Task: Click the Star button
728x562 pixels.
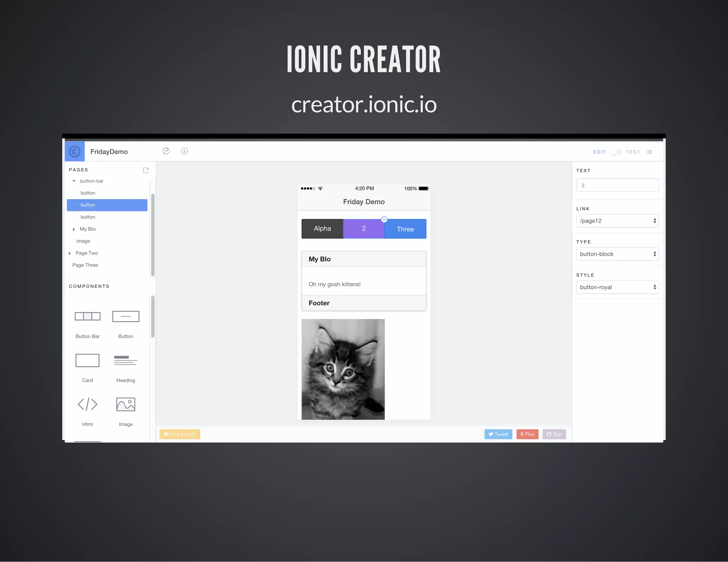Action: pyautogui.click(x=554, y=434)
